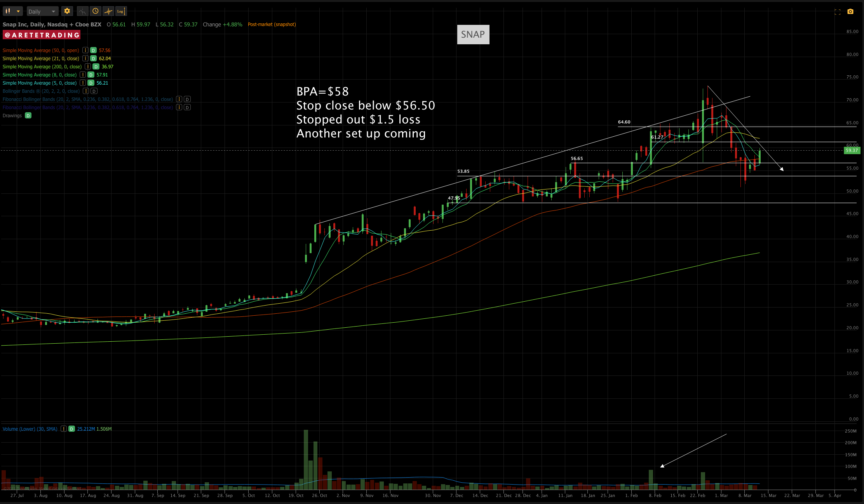Toggle display of Volume study
This screenshot has width=864, height=504.
tap(72, 429)
